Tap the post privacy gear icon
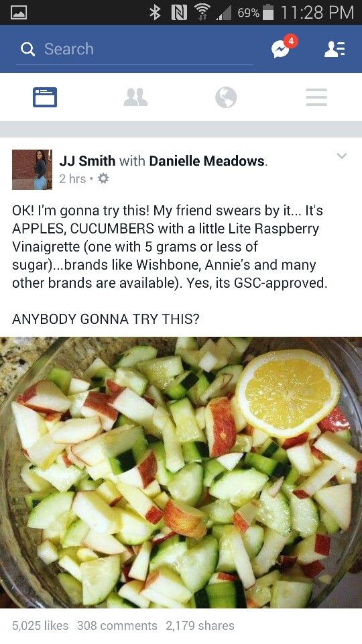 (103, 178)
